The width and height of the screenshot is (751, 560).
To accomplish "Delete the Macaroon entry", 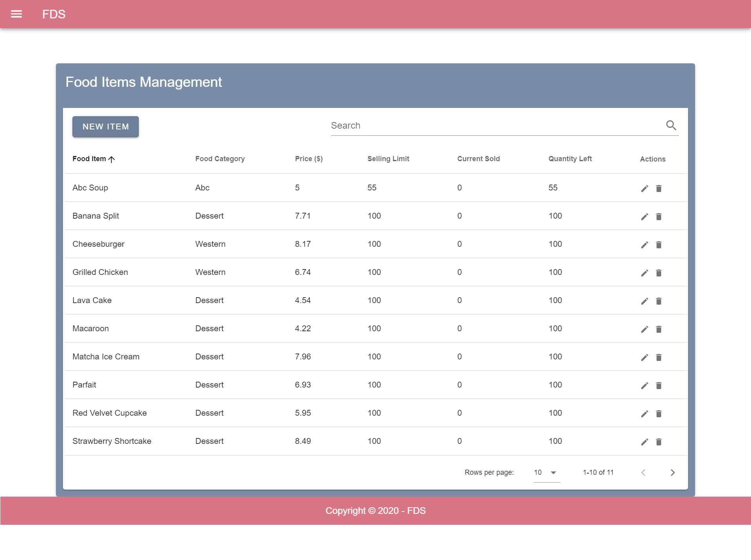I will point(659,329).
